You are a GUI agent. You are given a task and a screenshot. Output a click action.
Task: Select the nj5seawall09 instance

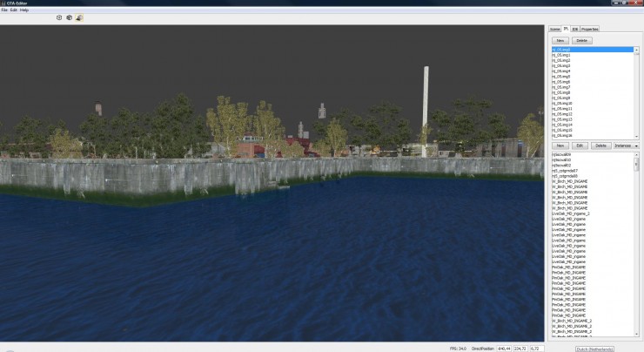[x=593, y=154]
